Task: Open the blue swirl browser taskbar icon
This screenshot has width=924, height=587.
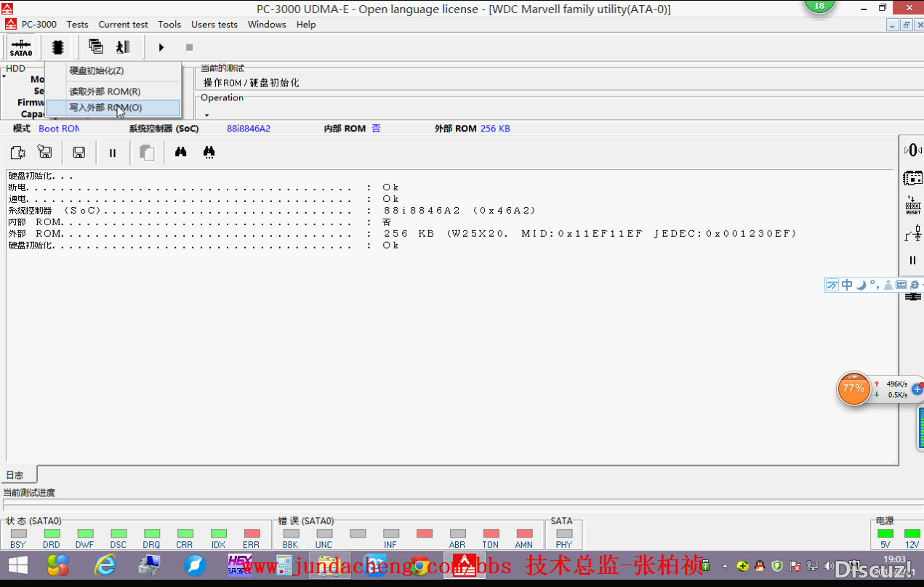Action: [x=195, y=565]
